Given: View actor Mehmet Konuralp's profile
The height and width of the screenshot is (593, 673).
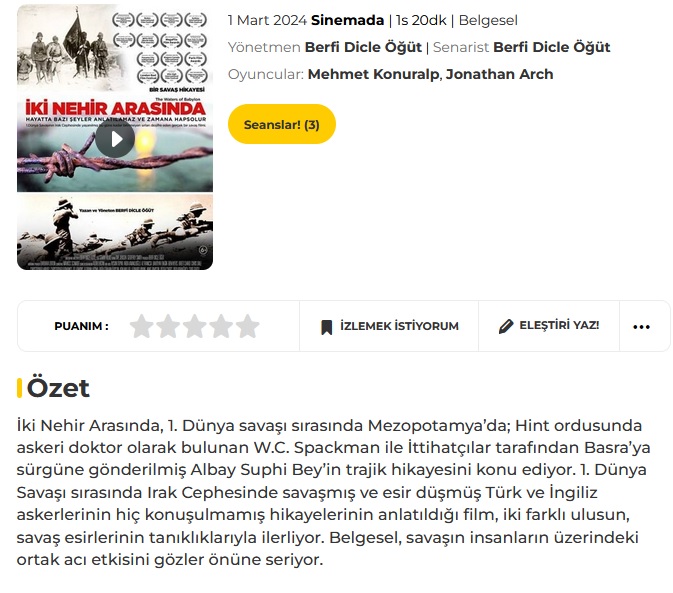Looking at the screenshot, I should [x=373, y=74].
